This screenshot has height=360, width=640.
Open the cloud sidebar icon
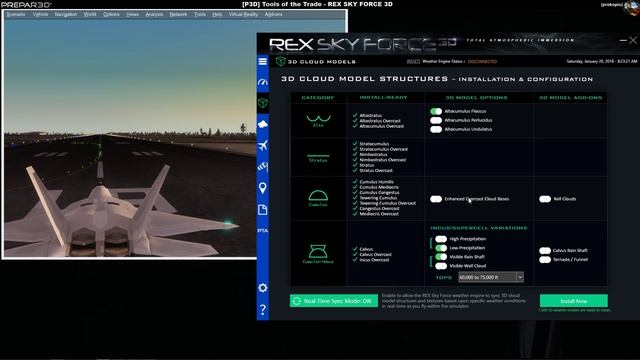(x=262, y=124)
